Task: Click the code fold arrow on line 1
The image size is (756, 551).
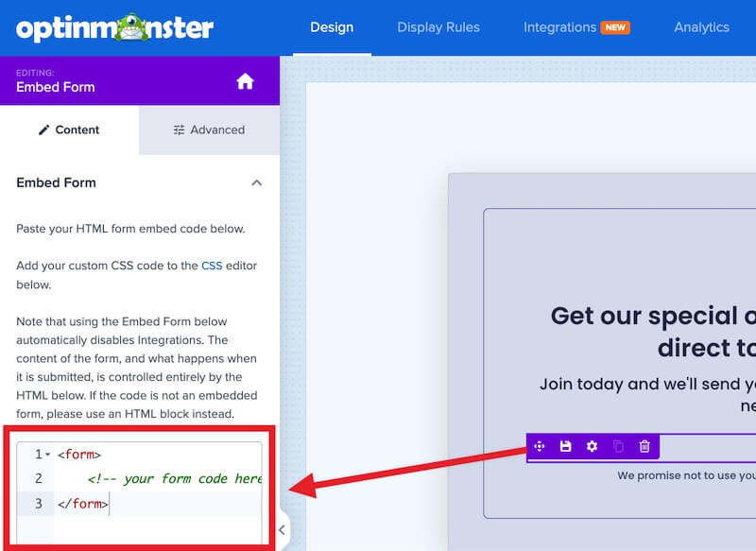Action: 46,455
